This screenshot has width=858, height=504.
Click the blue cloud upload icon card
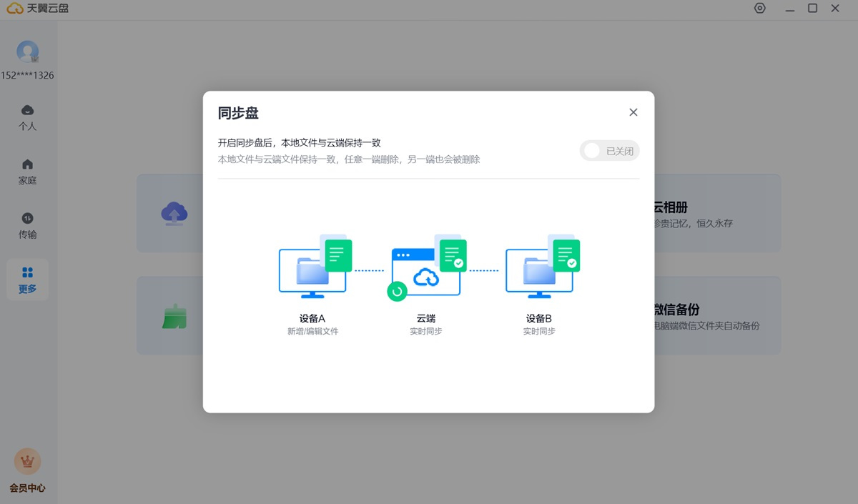tap(174, 213)
